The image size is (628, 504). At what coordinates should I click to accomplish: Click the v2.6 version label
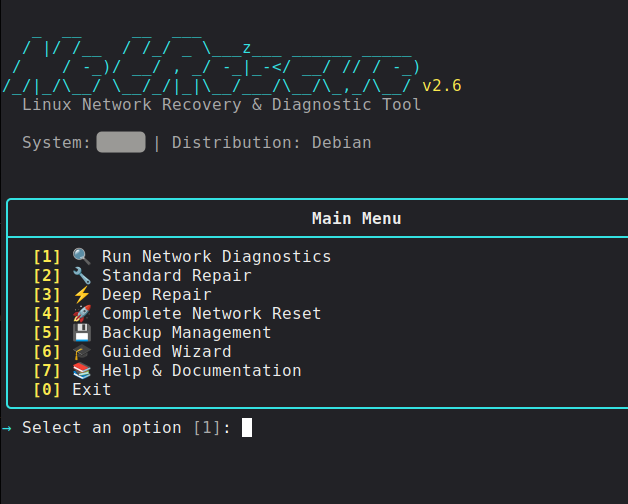pos(442,86)
